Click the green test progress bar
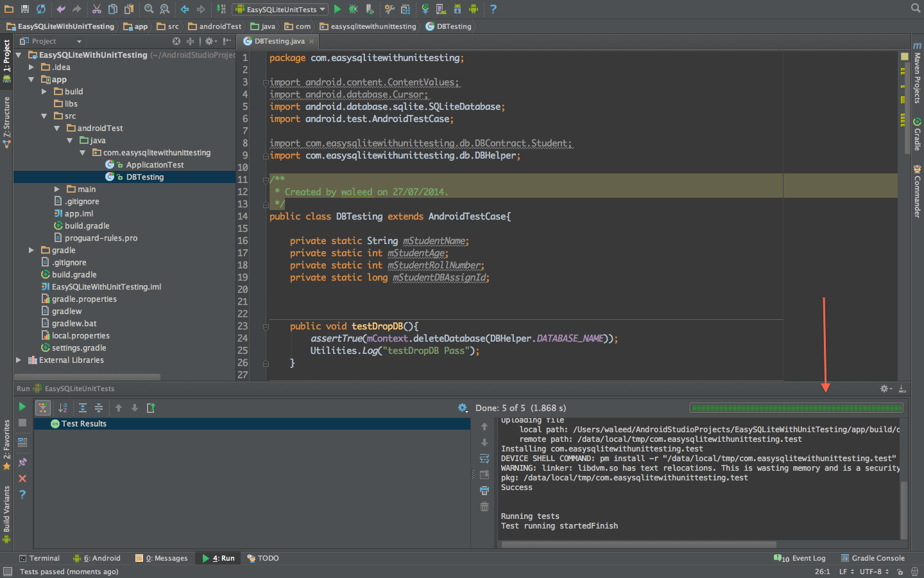 pos(796,408)
